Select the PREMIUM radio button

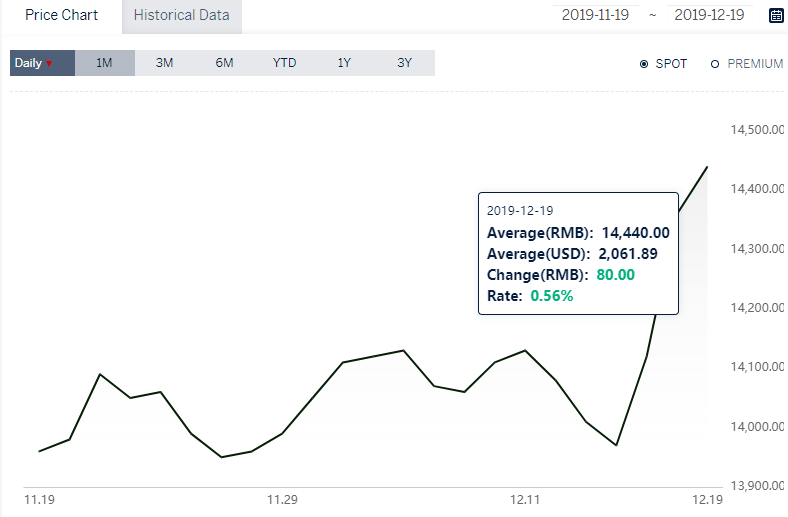(715, 64)
